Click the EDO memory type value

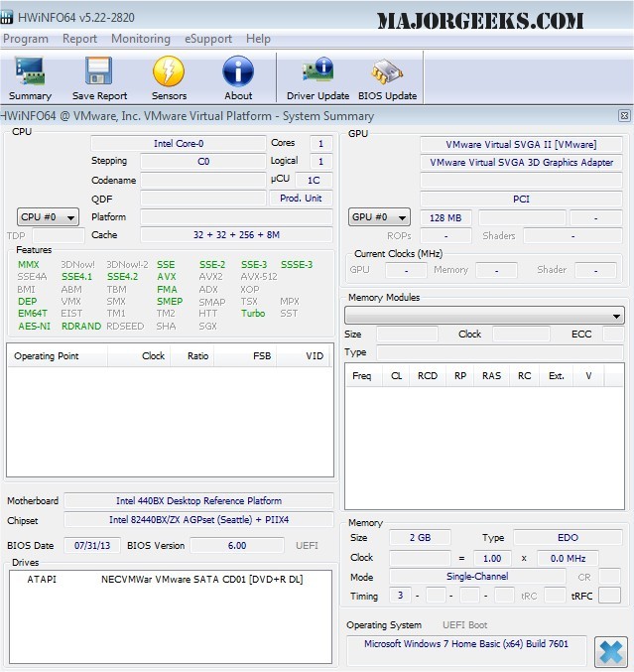[569, 537]
